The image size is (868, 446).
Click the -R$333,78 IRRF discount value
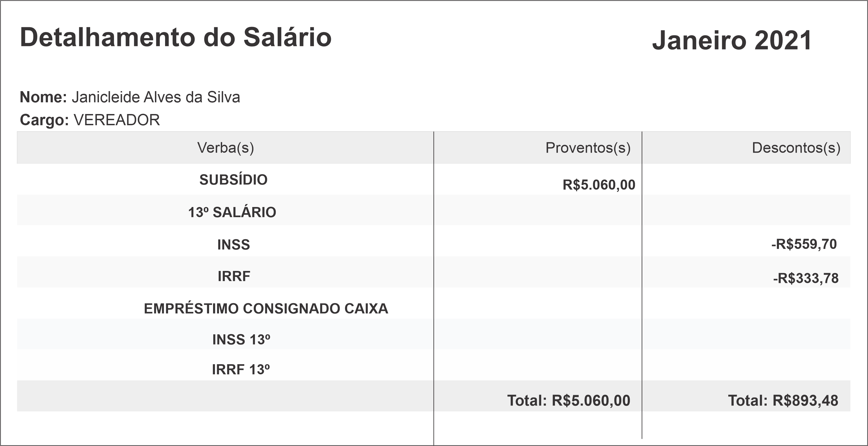pyautogui.click(x=806, y=278)
